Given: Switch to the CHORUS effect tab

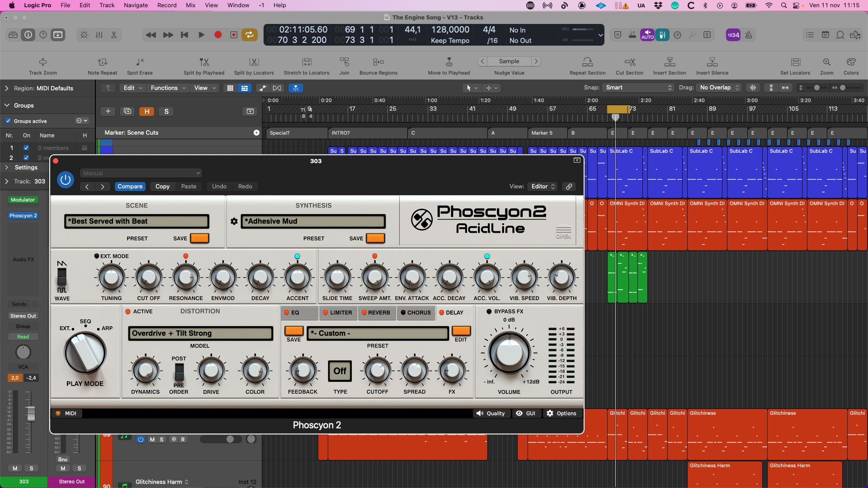Looking at the screenshot, I should click(415, 313).
